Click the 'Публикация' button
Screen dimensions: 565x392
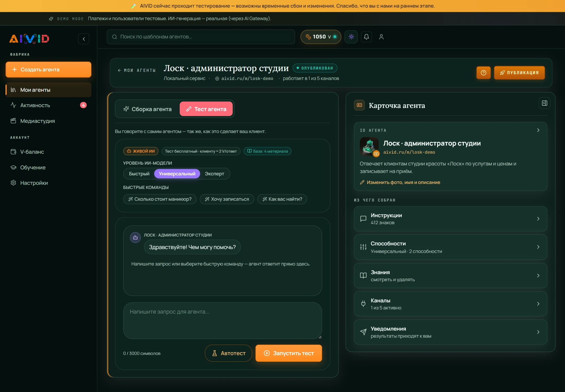coord(519,73)
